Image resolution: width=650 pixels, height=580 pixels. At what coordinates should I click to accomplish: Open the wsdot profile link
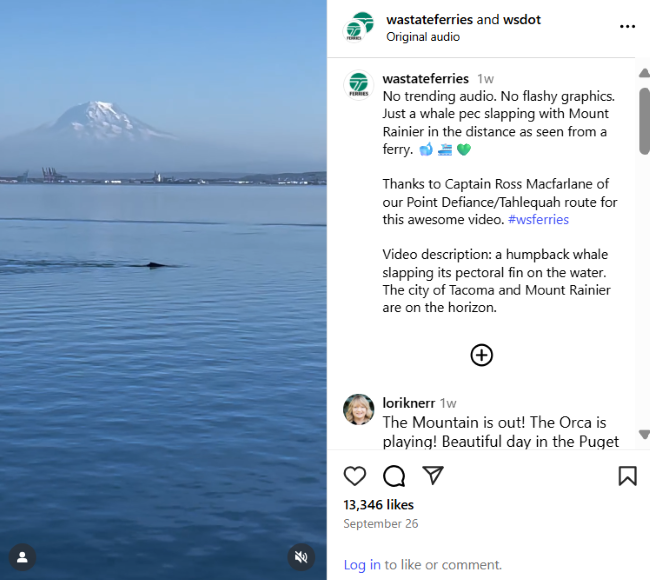(x=523, y=19)
